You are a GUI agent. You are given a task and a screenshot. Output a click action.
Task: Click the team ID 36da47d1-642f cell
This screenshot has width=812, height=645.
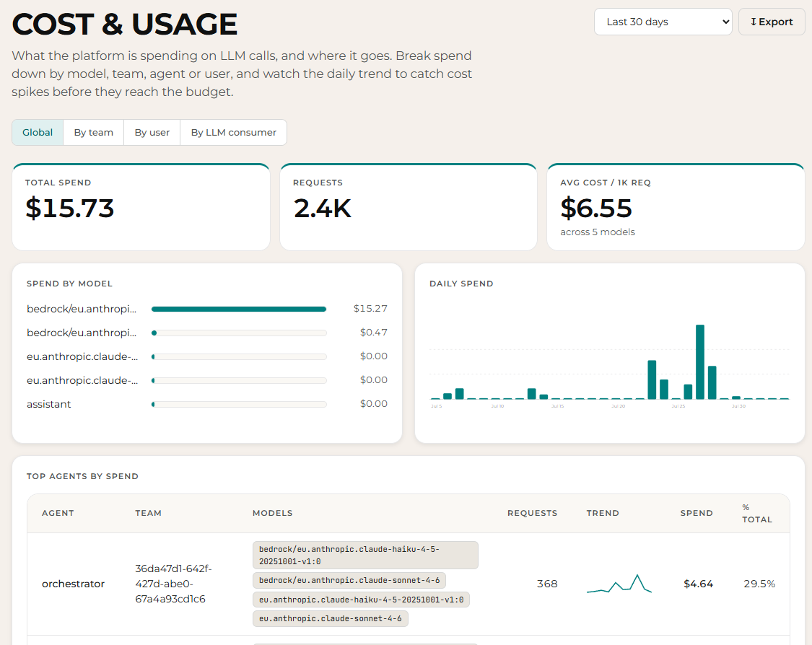click(x=173, y=584)
